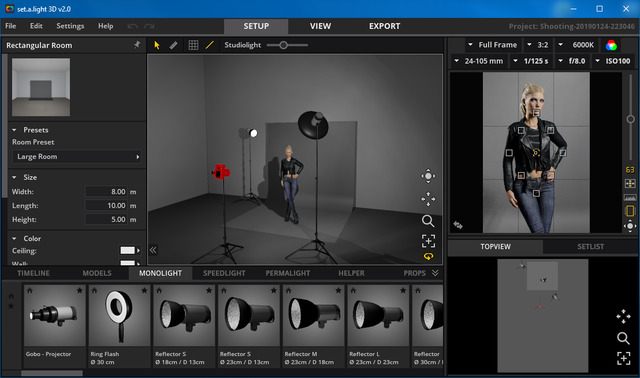Open the SETLIST tab
Screen dimensions: 640x378
[x=590, y=247]
